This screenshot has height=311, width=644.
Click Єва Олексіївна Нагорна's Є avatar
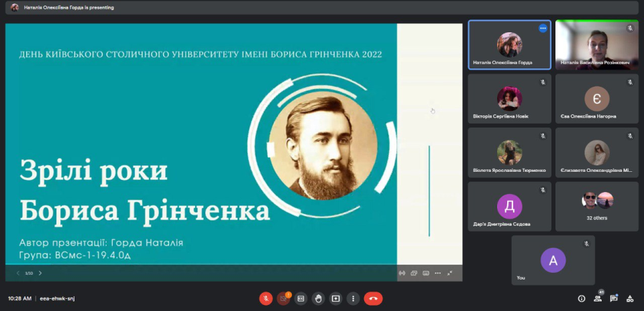click(597, 99)
